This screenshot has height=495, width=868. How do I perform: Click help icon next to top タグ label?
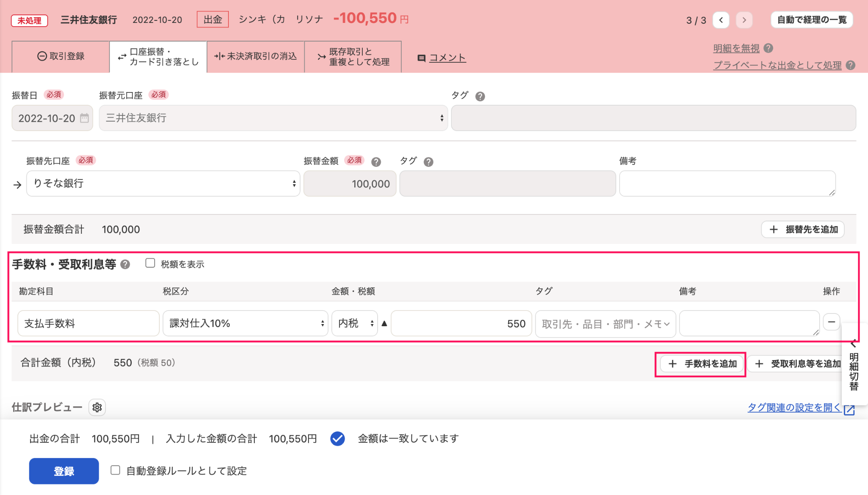coord(480,96)
